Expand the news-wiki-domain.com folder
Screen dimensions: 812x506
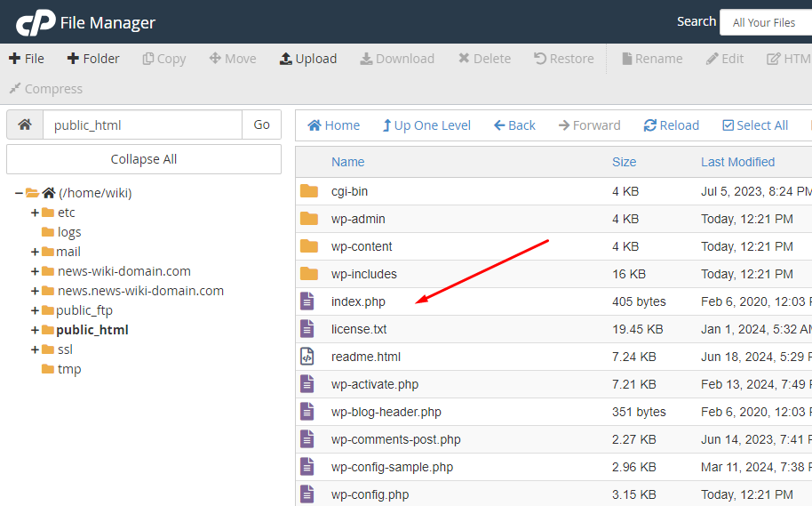click(x=35, y=271)
